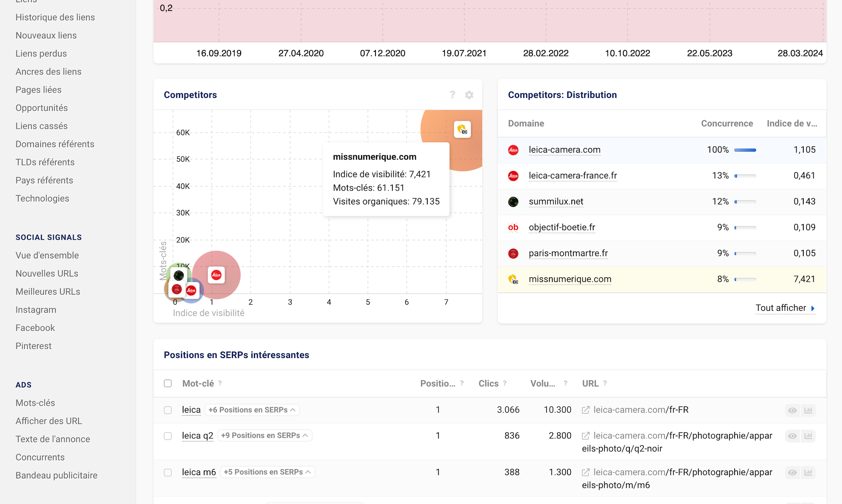Open the Competitors settings gear icon
Image resolution: width=842 pixels, height=504 pixels.
tap(469, 95)
